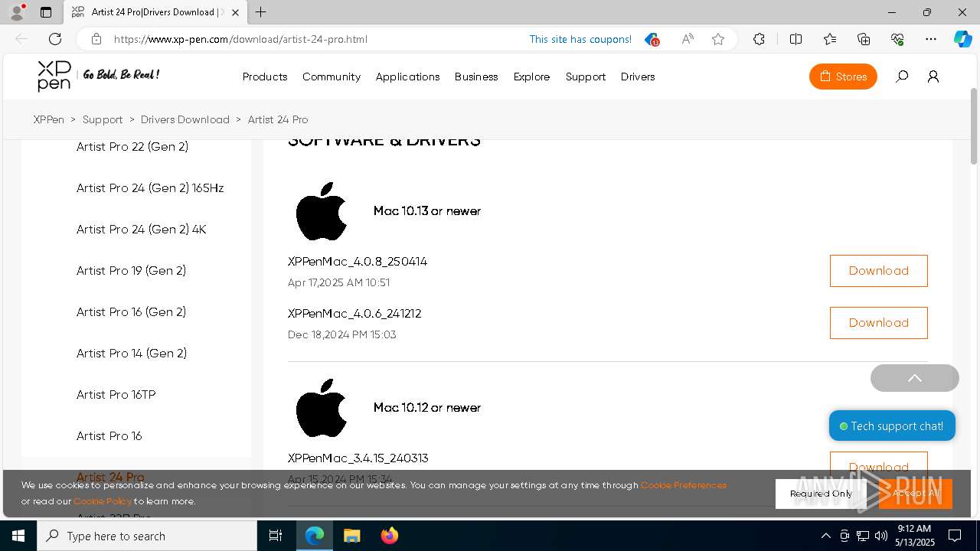
Task: Open the shopping coupons icon
Action: (651, 39)
